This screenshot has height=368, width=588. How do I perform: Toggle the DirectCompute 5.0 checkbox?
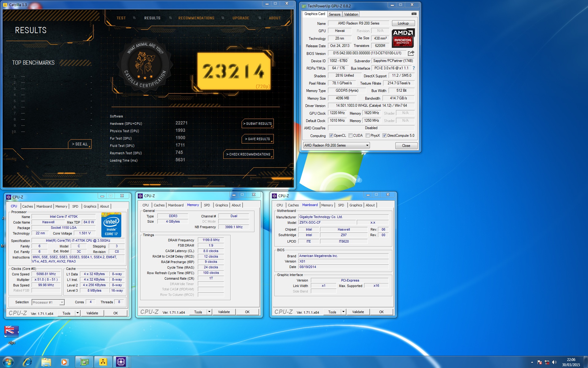[x=384, y=136]
